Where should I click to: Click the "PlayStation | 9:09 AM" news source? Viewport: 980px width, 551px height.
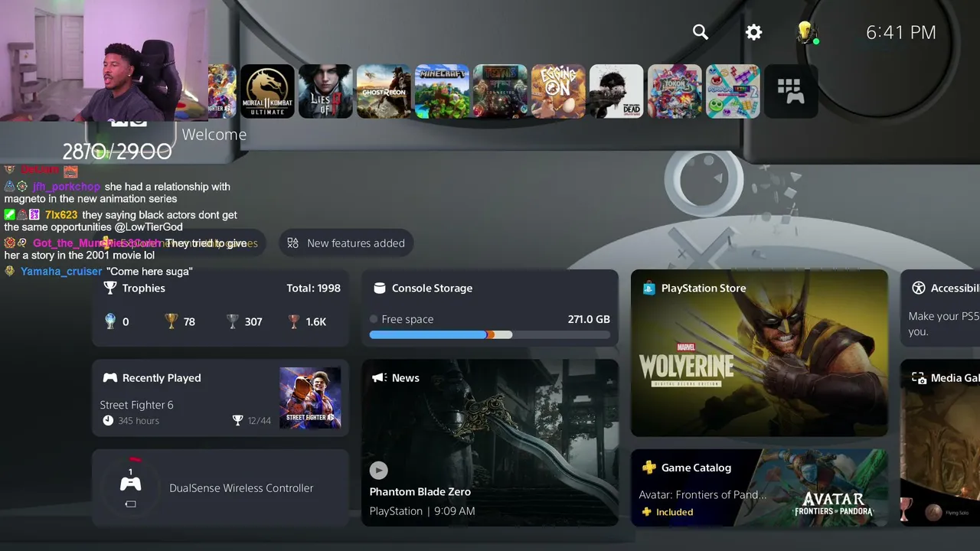point(423,510)
